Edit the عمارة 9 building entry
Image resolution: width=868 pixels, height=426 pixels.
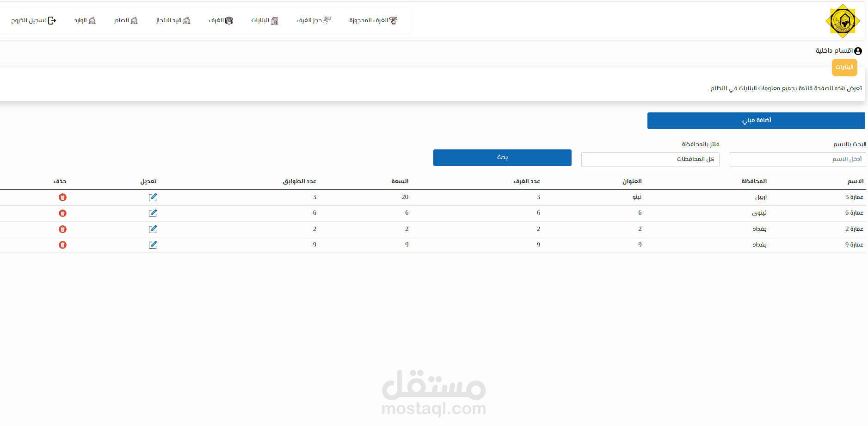[x=153, y=245]
